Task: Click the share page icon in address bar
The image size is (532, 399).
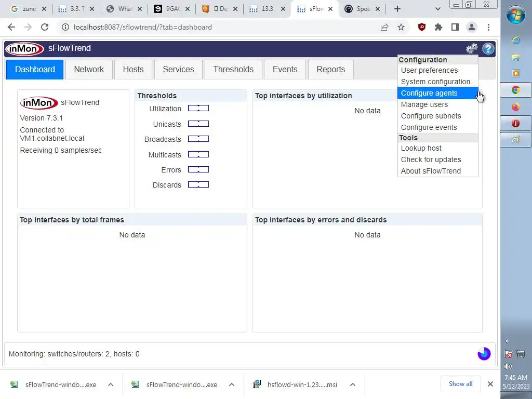Action: coord(384,27)
